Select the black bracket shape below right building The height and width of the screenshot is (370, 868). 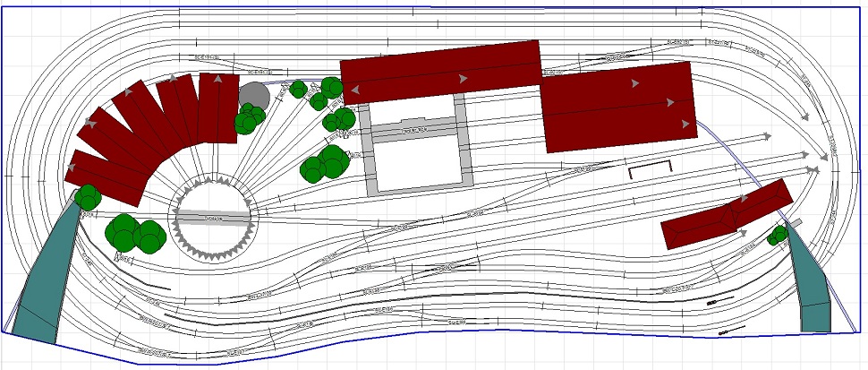(650, 168)
